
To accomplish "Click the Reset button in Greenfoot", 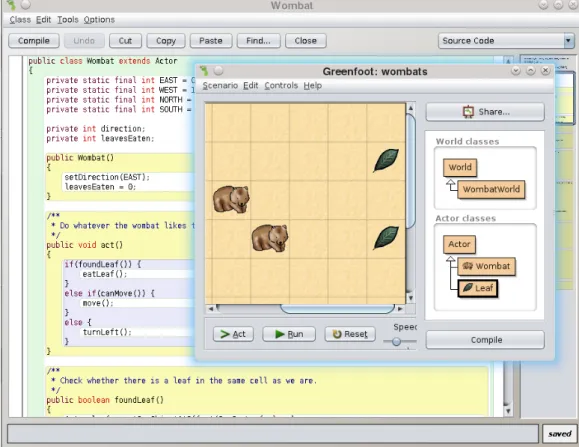I will (350, 334).
